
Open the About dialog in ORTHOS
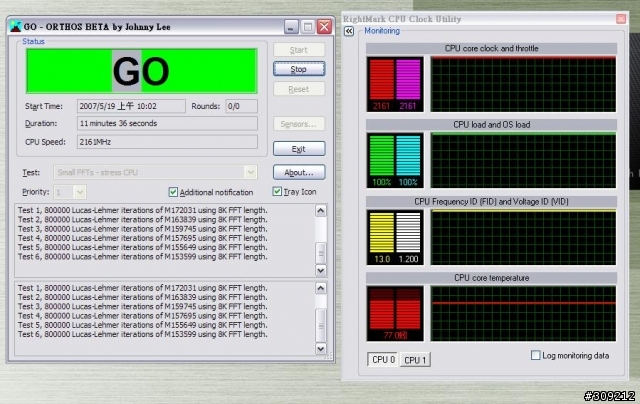(x=299, y=172)
